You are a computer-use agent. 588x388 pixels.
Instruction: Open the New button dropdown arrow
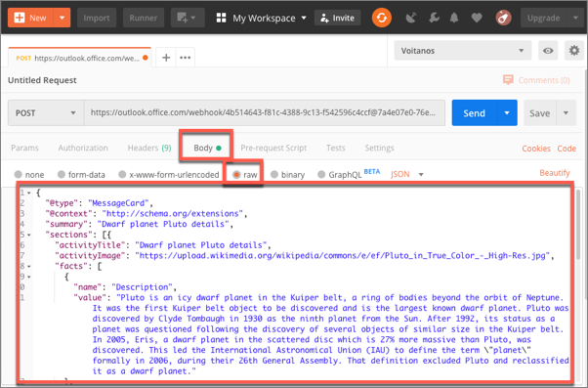(62, 18)
